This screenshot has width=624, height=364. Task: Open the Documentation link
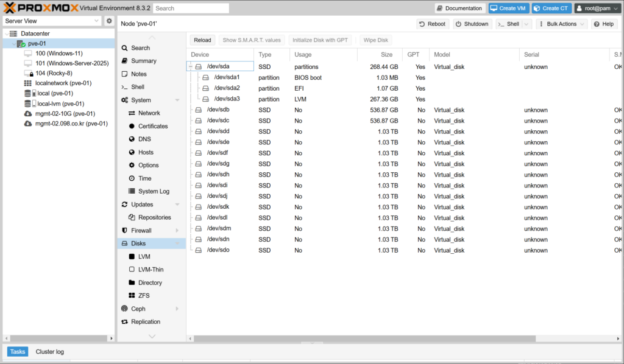[x=459, y=9]
